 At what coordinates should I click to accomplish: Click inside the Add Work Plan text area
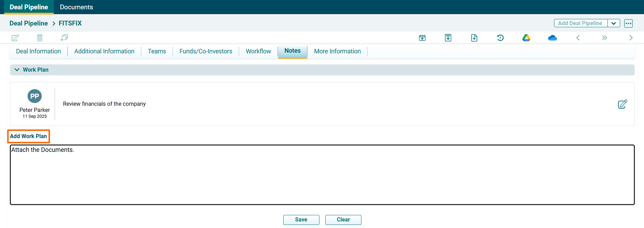coord(322,175)
